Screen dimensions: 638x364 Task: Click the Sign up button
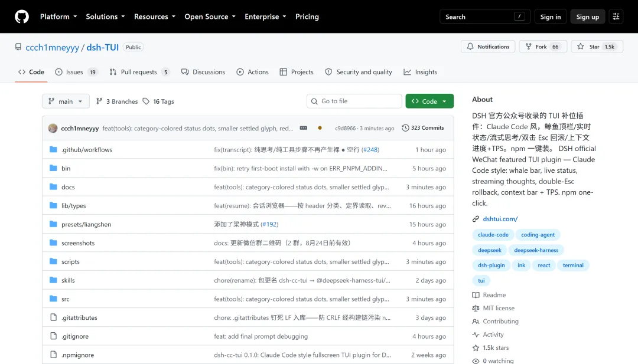pyautogui.click(x=588, y=17)
